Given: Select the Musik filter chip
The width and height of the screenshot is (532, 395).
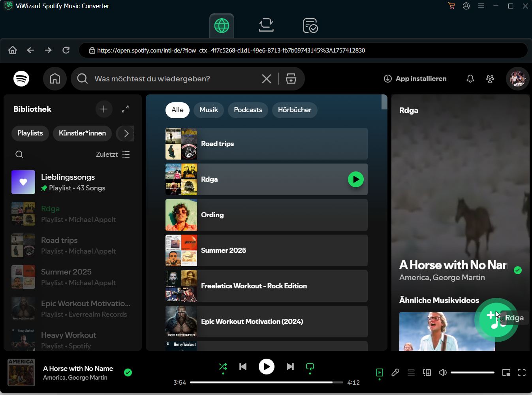Looking at the screenshot, I should 209,110.
